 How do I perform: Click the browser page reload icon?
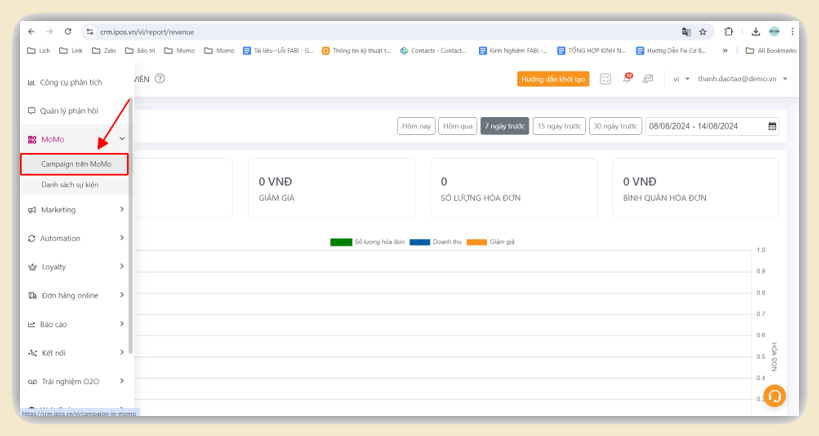[x=68, y=32]
